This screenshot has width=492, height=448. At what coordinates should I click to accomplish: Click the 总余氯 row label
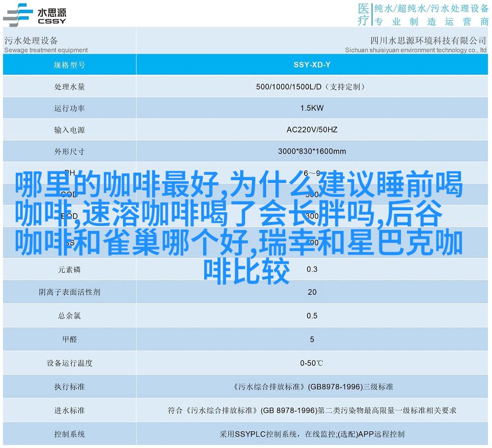click(x=69, y=316)
